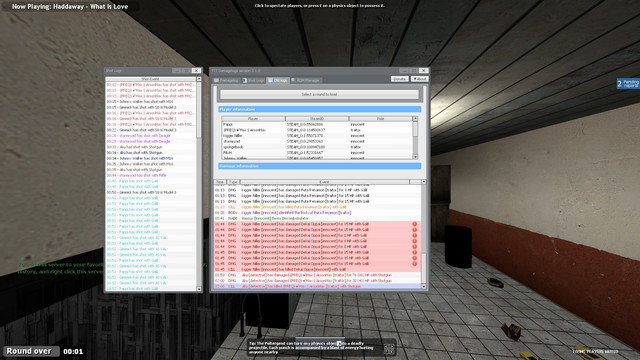Screen dimensions: 640x360
Task: Click the Shot Logs window scroll-down arrow
Action: click(199, 289)
